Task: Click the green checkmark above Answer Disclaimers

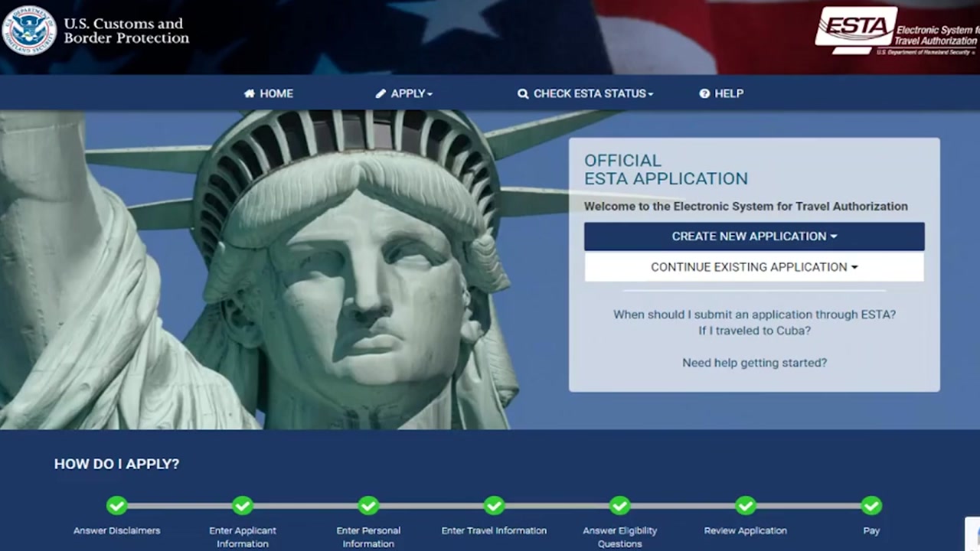Action: [x=116, y=506]
